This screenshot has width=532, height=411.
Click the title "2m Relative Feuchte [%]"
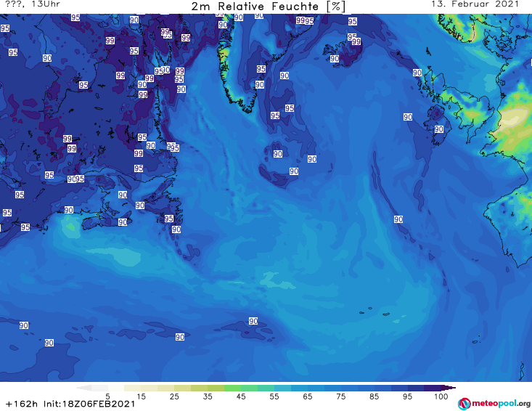coord(269,7)
